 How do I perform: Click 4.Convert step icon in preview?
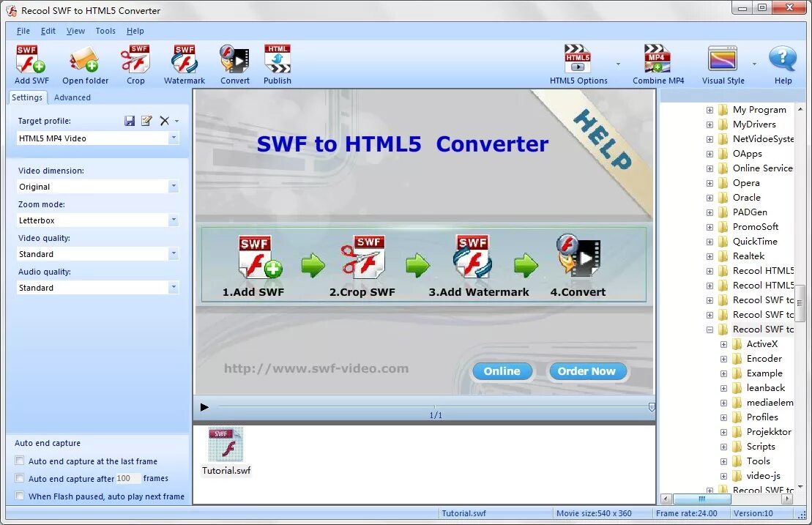tap(578, 256)
